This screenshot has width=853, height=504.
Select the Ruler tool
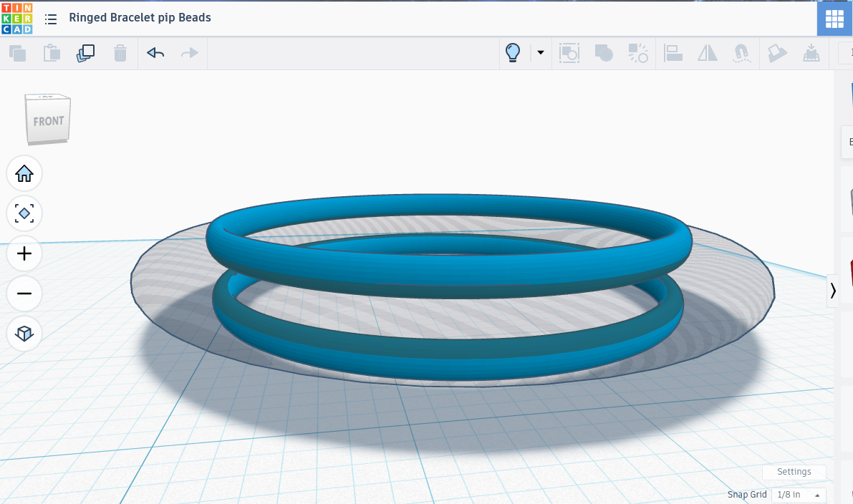coord(811,53)
